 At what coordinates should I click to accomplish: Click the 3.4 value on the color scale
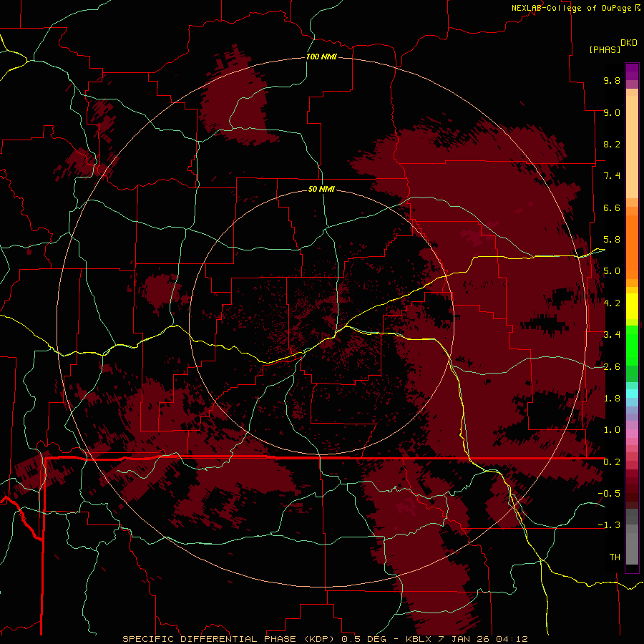612,335
